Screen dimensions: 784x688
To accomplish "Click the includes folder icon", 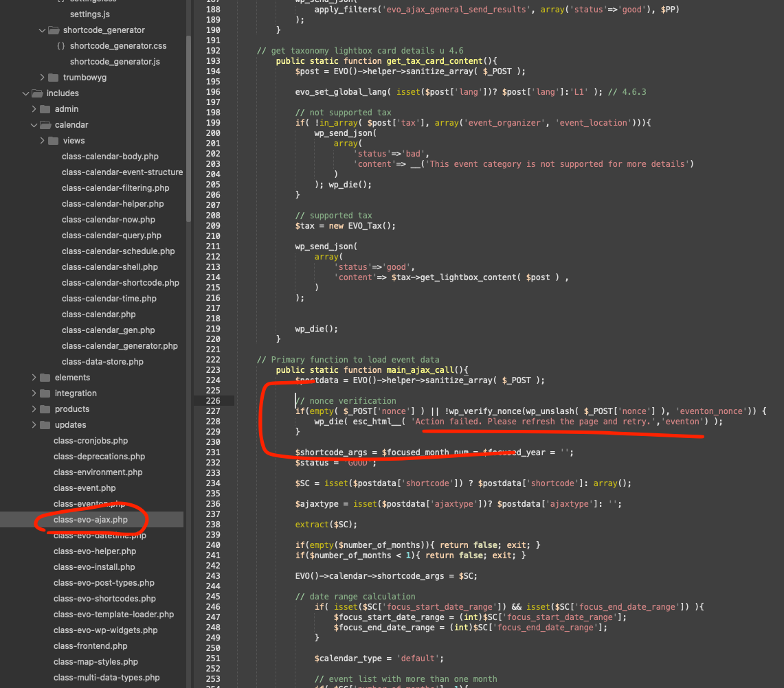I will (37, 93).
